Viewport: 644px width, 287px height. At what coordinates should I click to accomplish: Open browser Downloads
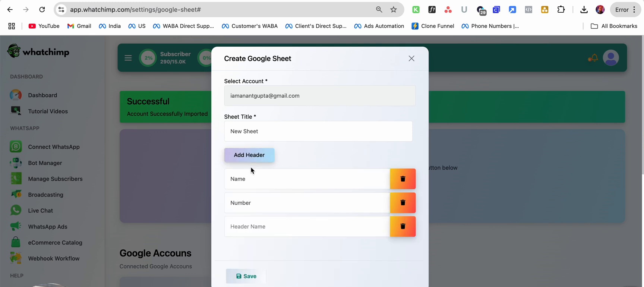[584, 10]
